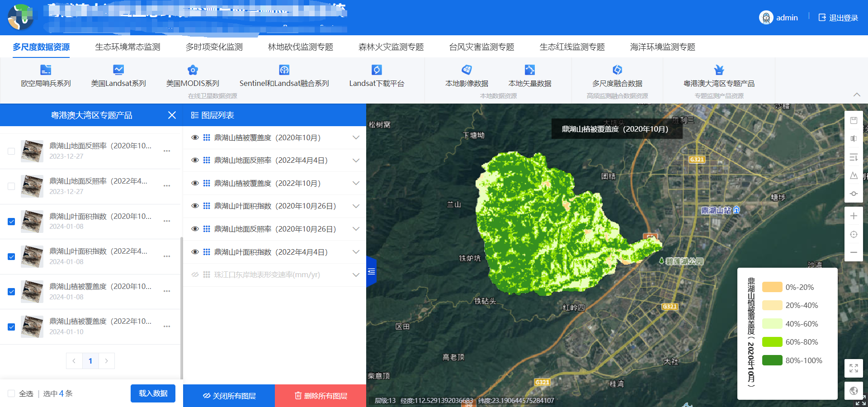Click the 80%-100% legend color swatch
This screenshot has height=407, width=868.
(x=772, y=360)
